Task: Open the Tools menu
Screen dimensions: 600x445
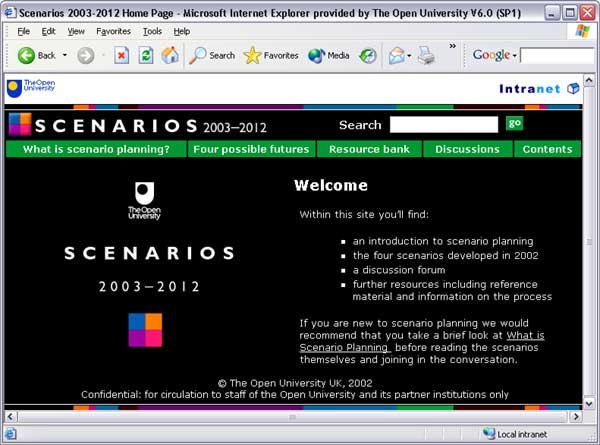Action: (x=152, y=31)
